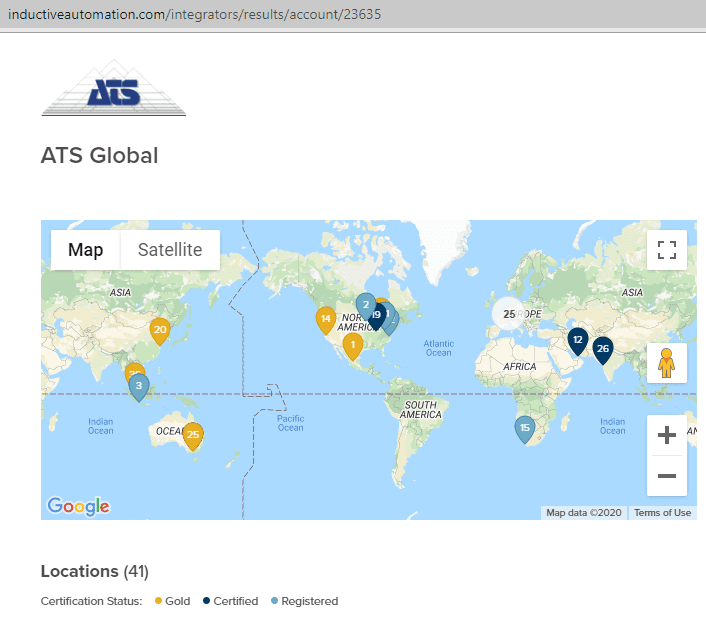Viewport: 706px width, 619px height.
Task: Select the gold marker 14 on the US west coast
Action: click(x=326, y=320)
